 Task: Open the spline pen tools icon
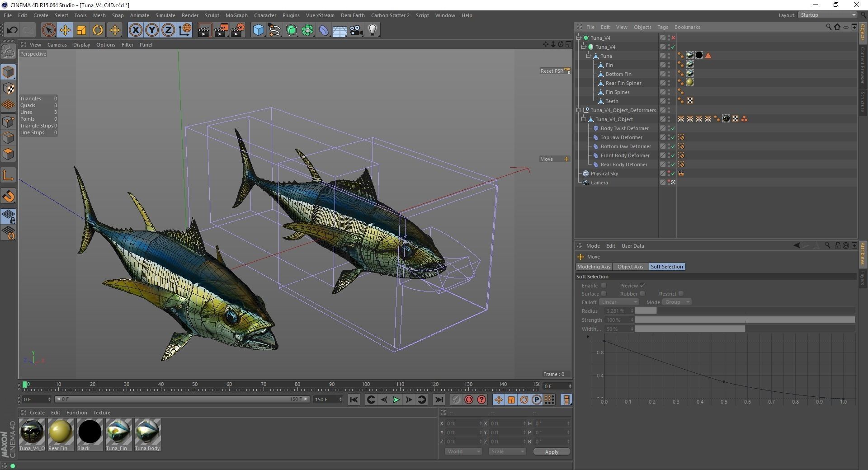pos(274,30)
